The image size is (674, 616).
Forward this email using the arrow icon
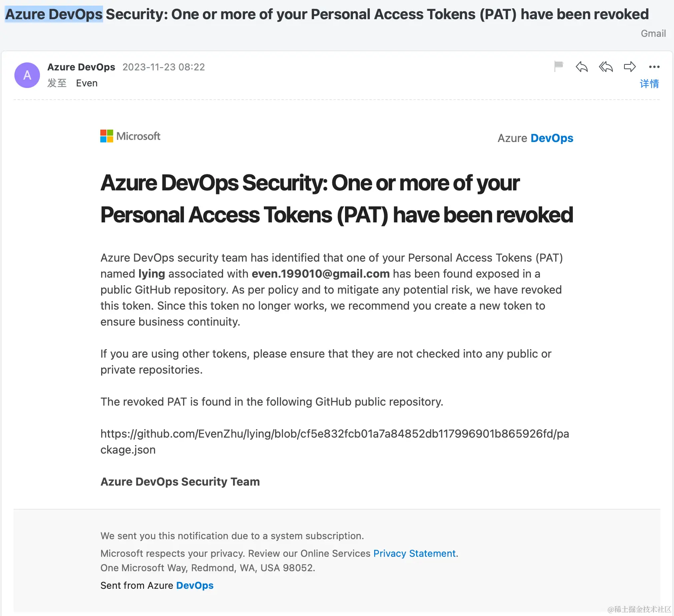coord(630,67)
